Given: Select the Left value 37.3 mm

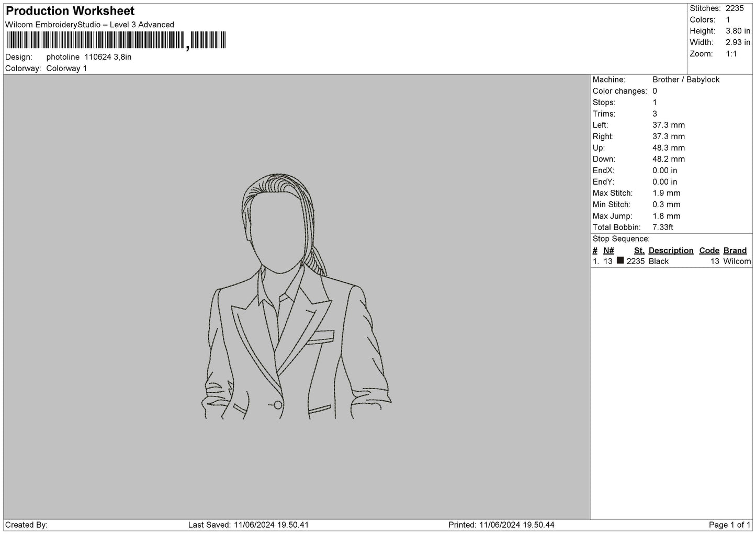Looking at the screenshot, I should pyautogui.click(x=669, y=125).
